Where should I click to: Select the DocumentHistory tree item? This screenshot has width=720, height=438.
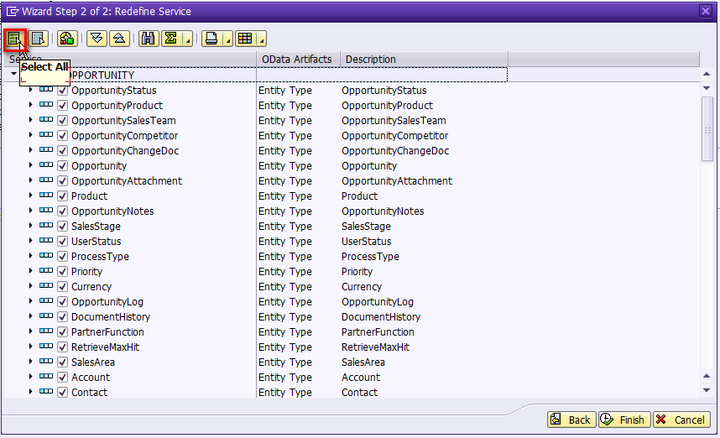pos(111,317)
